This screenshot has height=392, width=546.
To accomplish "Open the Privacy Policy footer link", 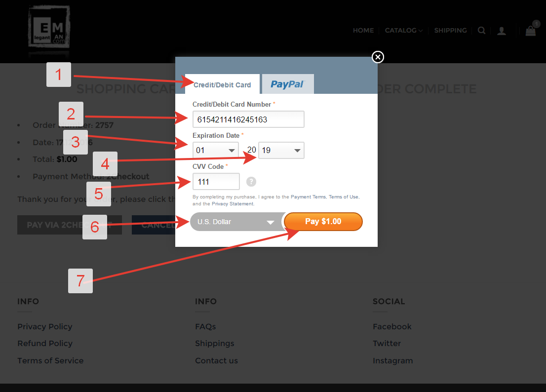I will tap(45, 326).
